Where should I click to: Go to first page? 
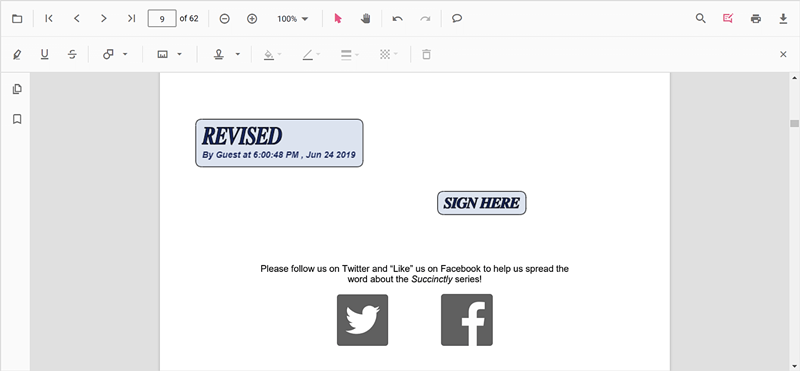(49, 18)
